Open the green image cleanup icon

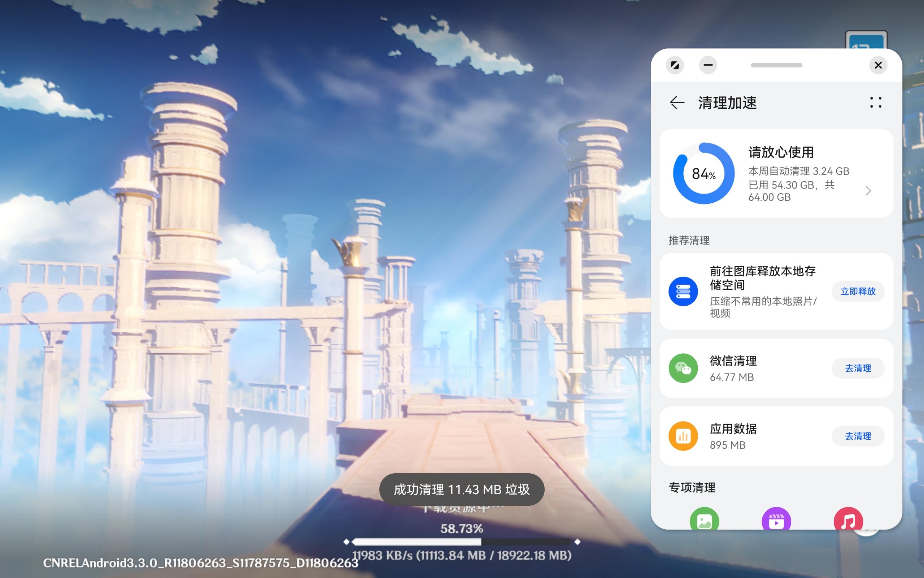coord(705,519)
